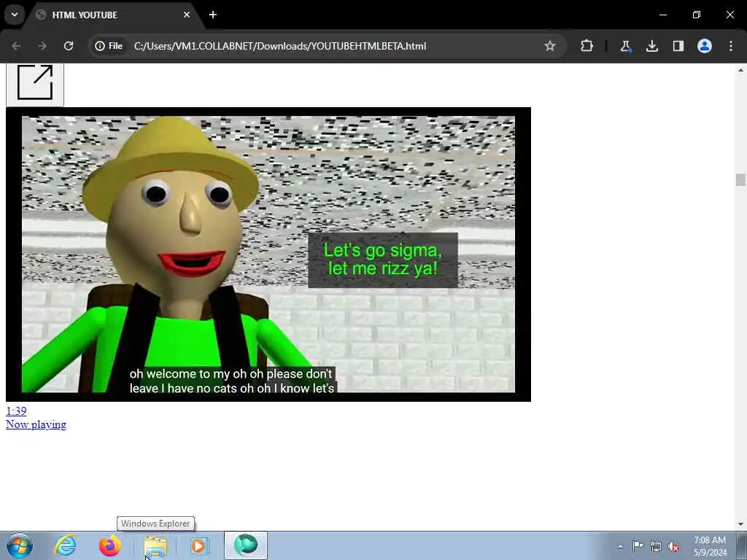Click the Now playing link
747x560 pixels.
pyautogui.click(x=36, y=424)
